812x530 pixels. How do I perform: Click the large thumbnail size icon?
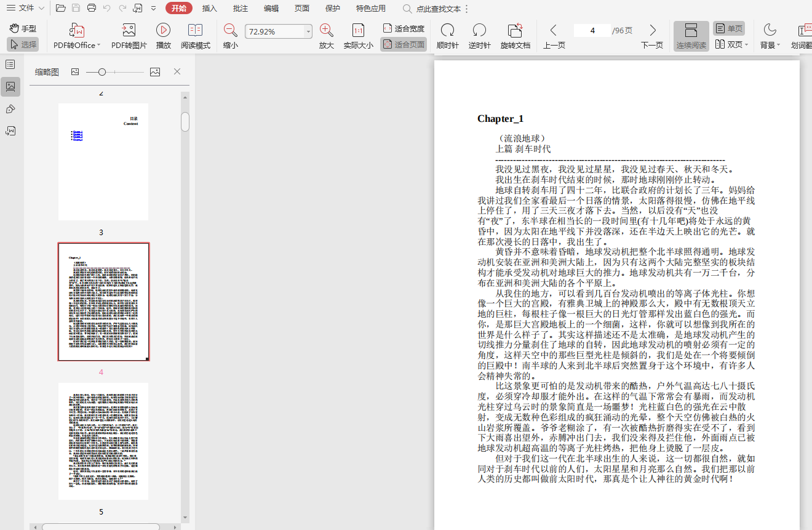tap(155, 72)
